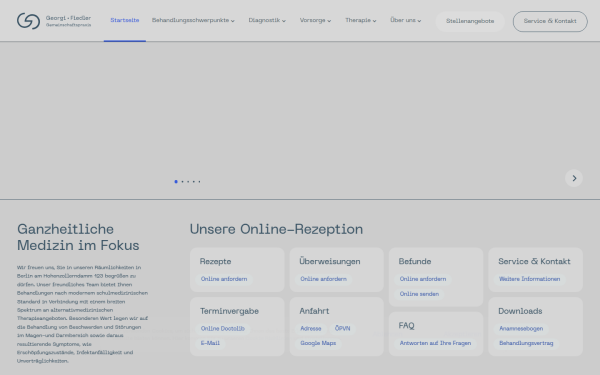The width and height of the screenshot is (600, 375).
Task: Click the Downloads card heading
Action: click(x=520, y=311)
